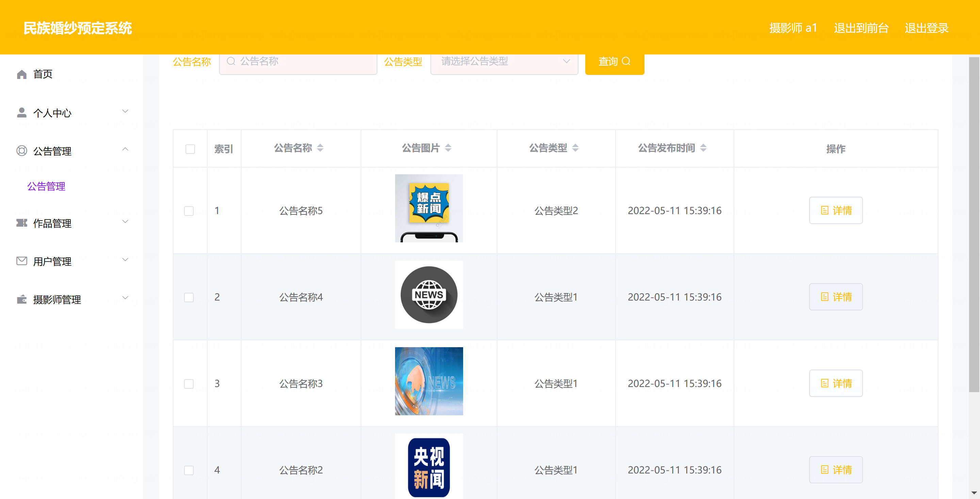Click the globe NEWS thumbnail image
The width and height of the screenshot is (980, 499).
pos(429,295)
